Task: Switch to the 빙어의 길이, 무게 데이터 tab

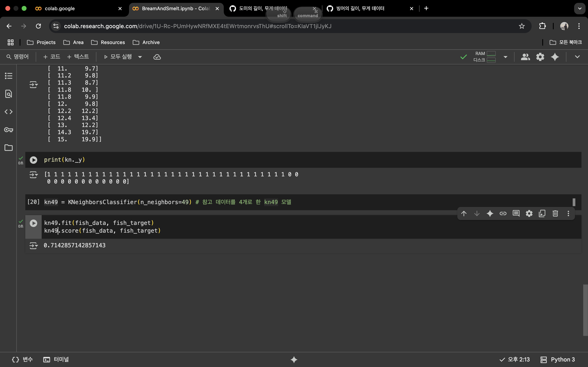Action: [x=364, y=9]
